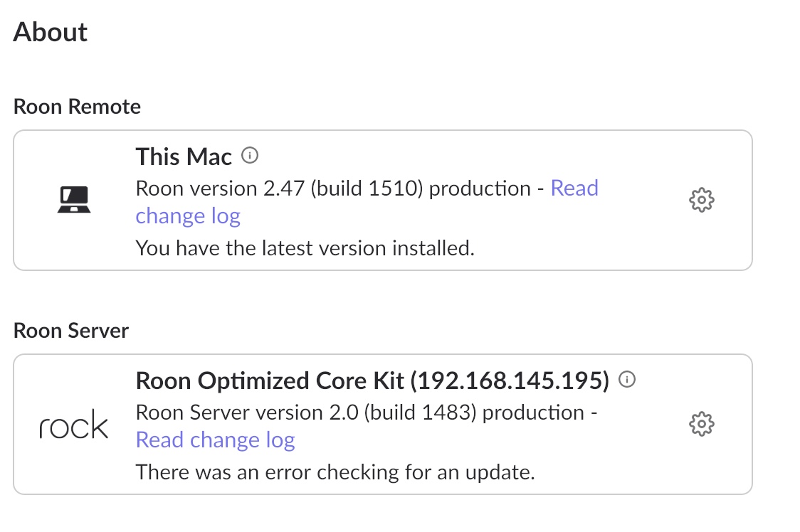The image size is (800, 532).
Task: Click the Roon Remote section label
Action: coord(77,107)
